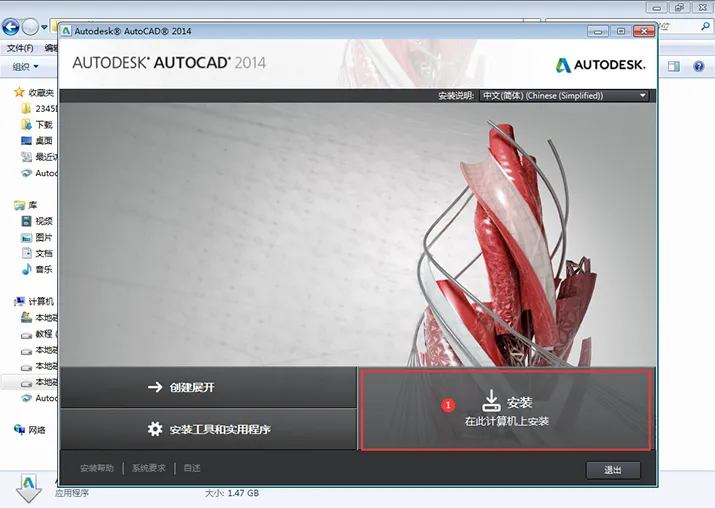This screenshot has width=715, height=508.
Task: Click the Downloads folder icon in sidebar
Action: pyautogui.click(x=26, y=124)
